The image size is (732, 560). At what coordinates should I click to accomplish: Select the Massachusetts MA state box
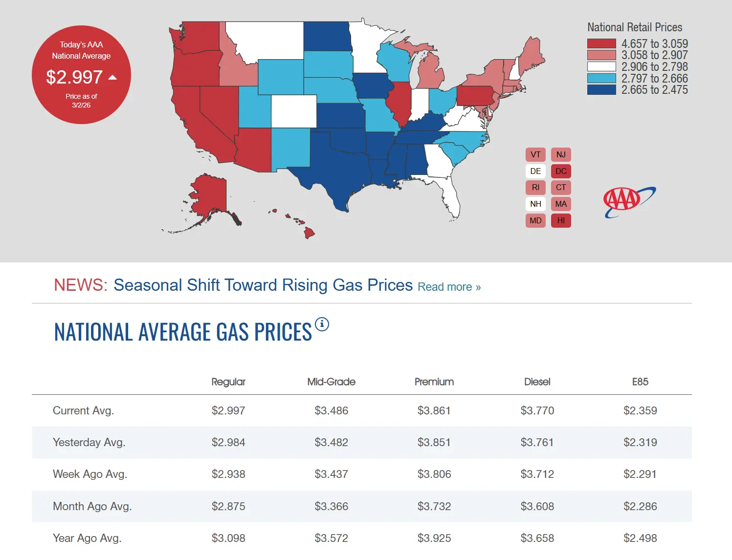pyautogui.click(x=561, y=204)
